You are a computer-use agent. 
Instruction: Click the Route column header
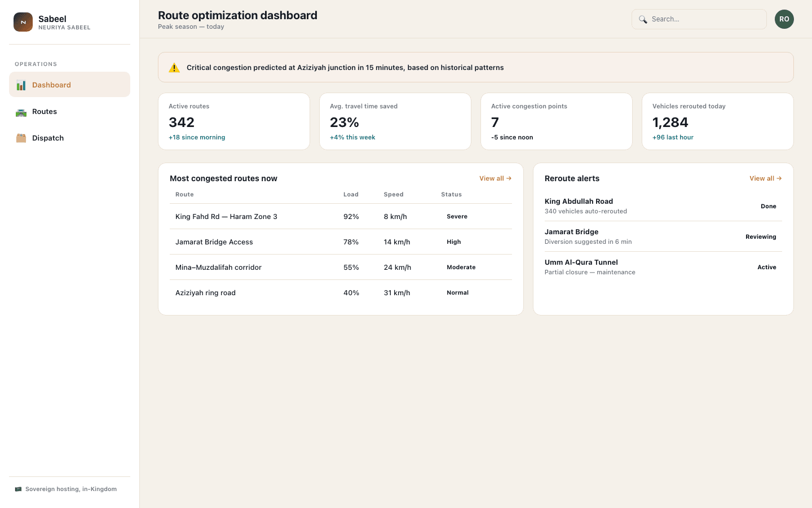[x=184, y=195]
